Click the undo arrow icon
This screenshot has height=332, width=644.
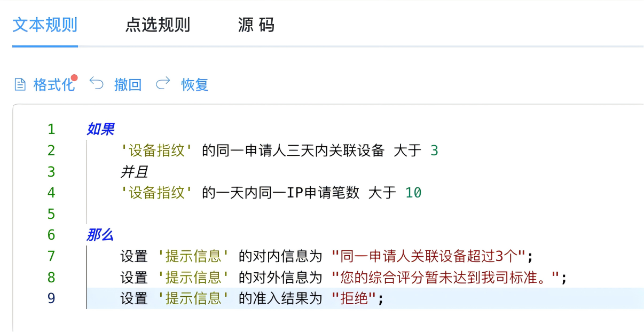click(97, 83)
